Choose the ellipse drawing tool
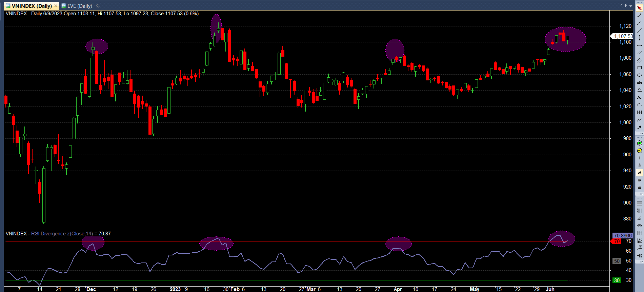Screen dimensions: 644x292 coord(639,75)
